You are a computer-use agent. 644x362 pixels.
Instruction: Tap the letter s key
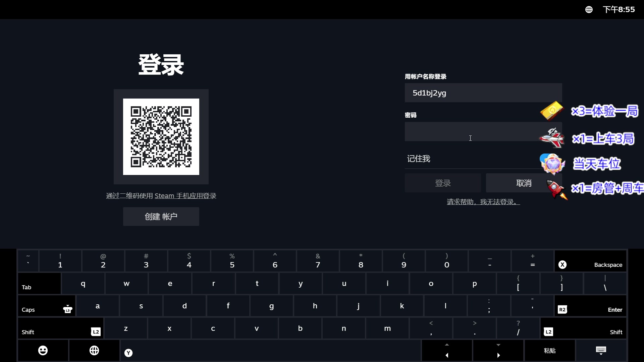141,306
